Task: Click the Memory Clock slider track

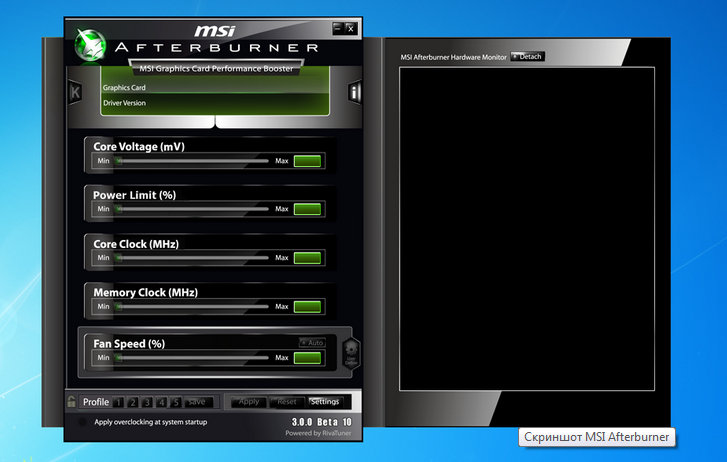Action: click(x=192, y=307)
